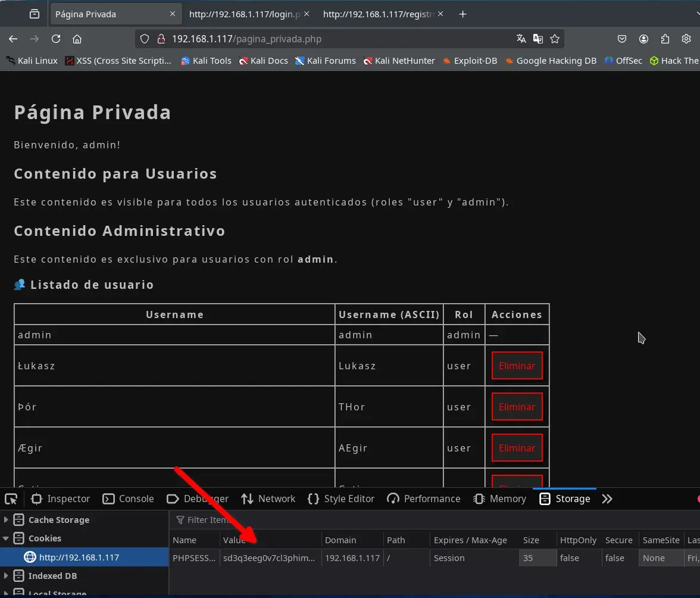700x598 pixels.
Task: Open the Debugger panel
Action: [x=198, y=499]
